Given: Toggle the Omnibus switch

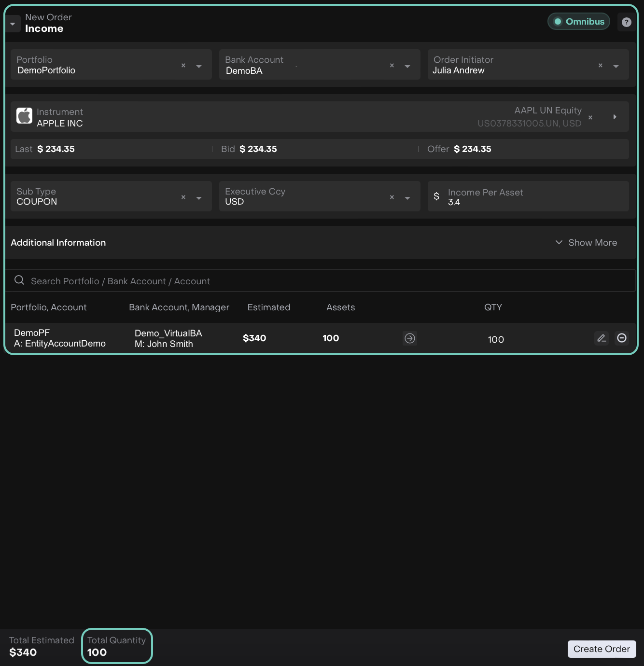Looking at the screenshot, I should [x=579, y=22].
